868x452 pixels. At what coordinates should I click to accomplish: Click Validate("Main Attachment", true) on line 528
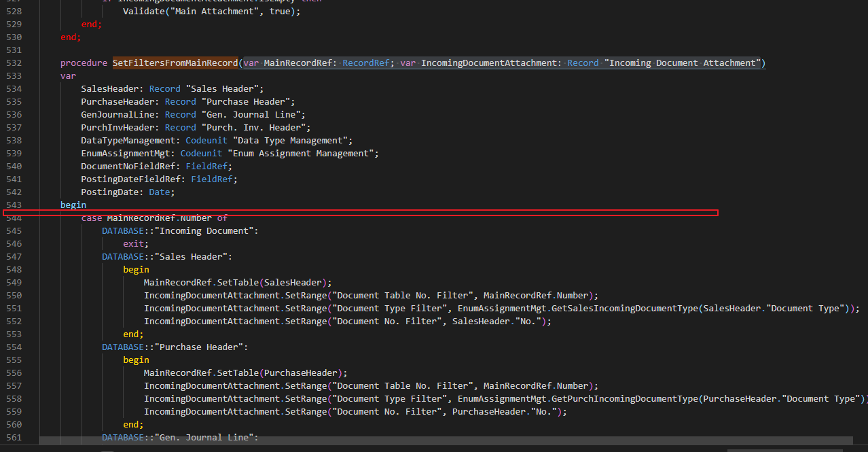pyautogui.click(x=211, y=12)
